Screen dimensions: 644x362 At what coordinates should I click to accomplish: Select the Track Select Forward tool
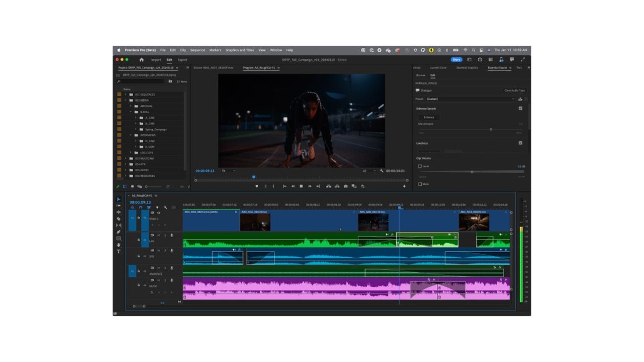click(x=119, y=206)
